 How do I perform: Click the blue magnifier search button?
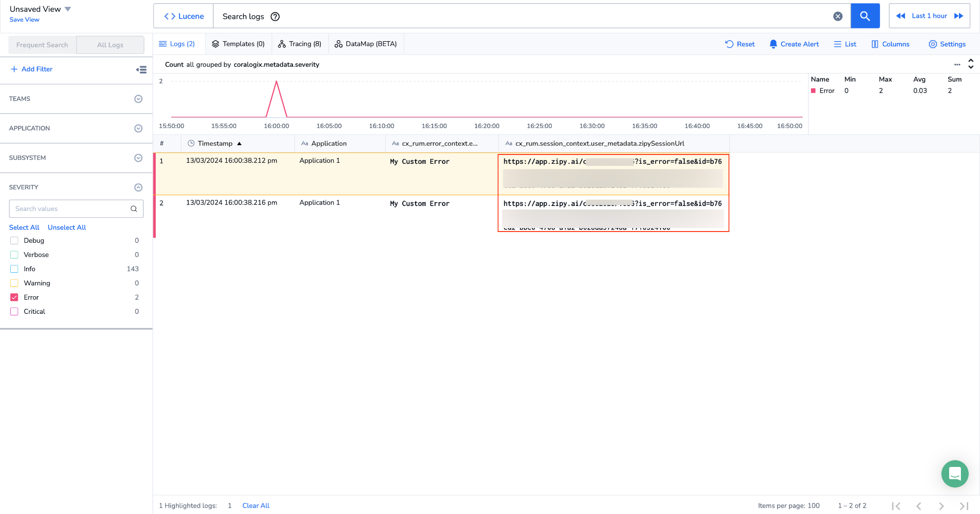click(865, 16)
